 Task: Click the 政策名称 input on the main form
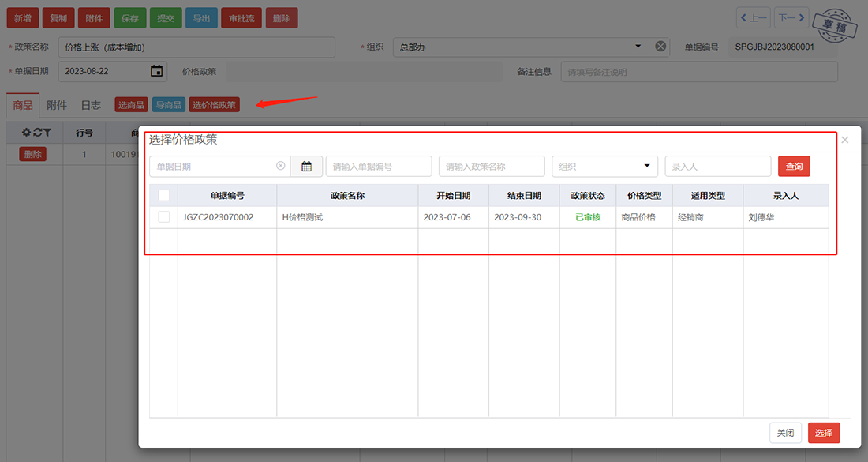click(x=196, y=47)
